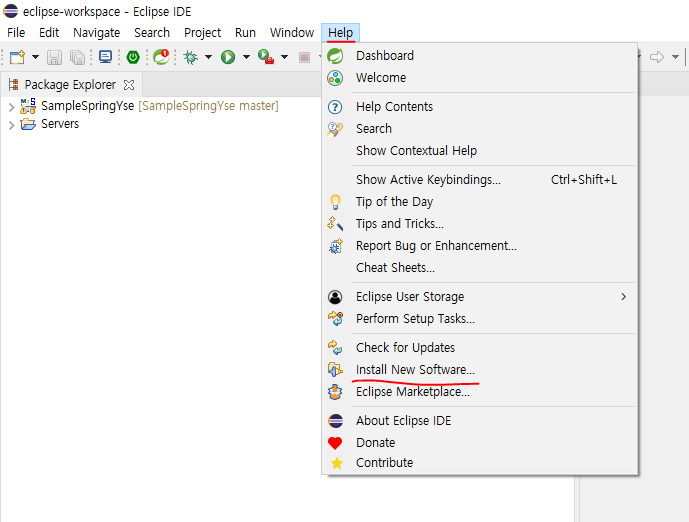Expand the SampleSpringYse project

11,107
